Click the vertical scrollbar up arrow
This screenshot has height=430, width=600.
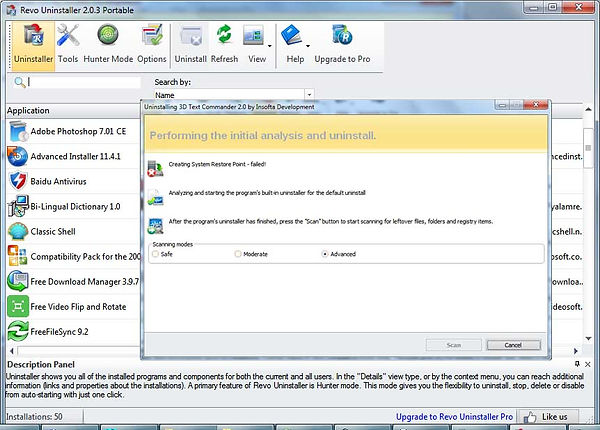click(588, 110)
